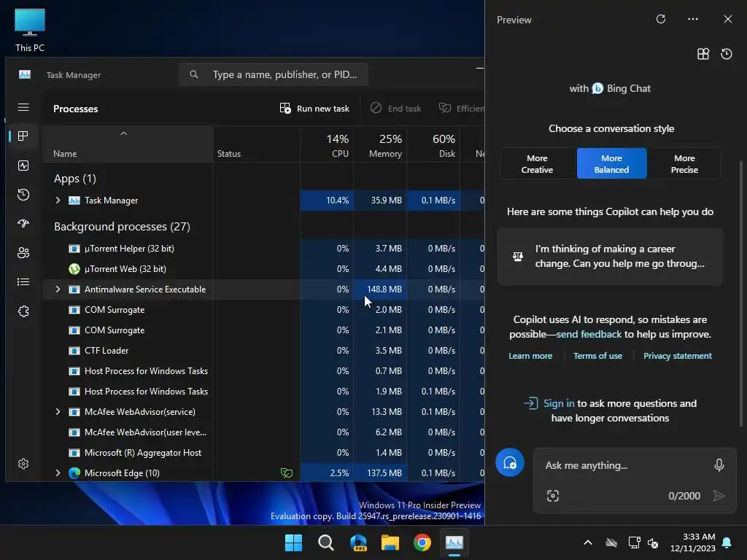Sort processes by Disk column
This screenshot has width=747, height=560.
(433, 145)
